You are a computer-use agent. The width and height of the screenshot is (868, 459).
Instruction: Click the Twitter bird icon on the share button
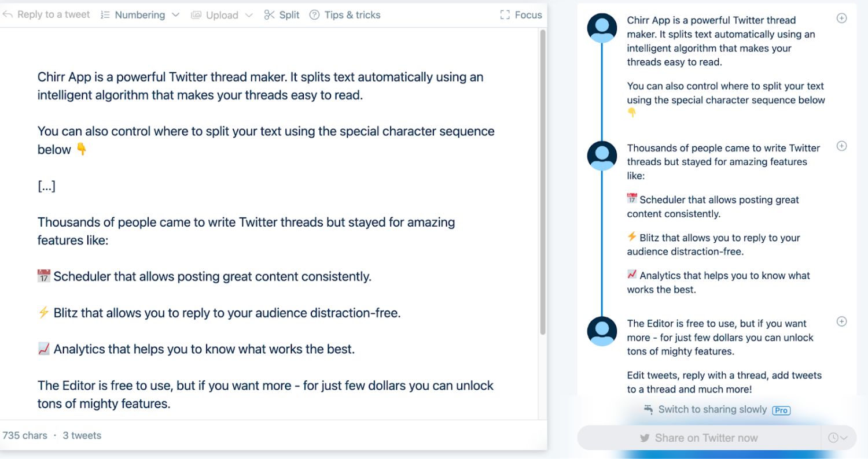[x=644, y=438]
